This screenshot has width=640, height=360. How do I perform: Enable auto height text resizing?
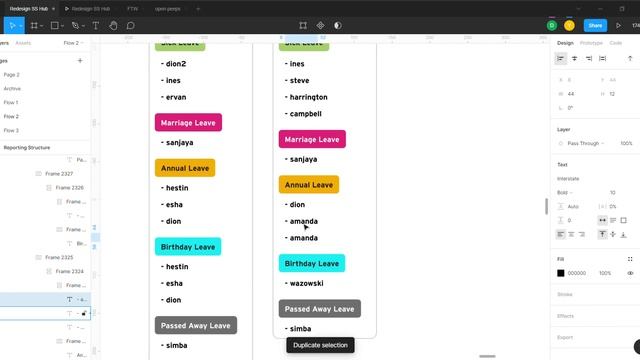pyautogui.click(x=613, y=220)
